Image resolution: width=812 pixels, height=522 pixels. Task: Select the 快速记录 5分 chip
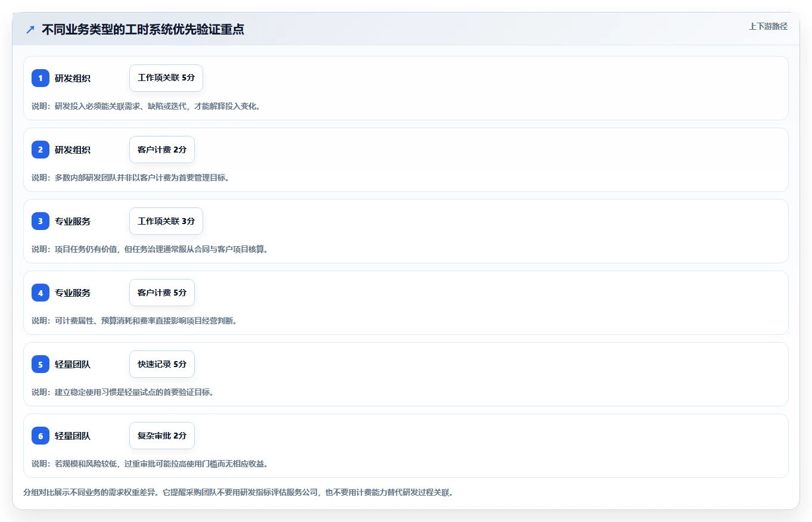(162, 364)
